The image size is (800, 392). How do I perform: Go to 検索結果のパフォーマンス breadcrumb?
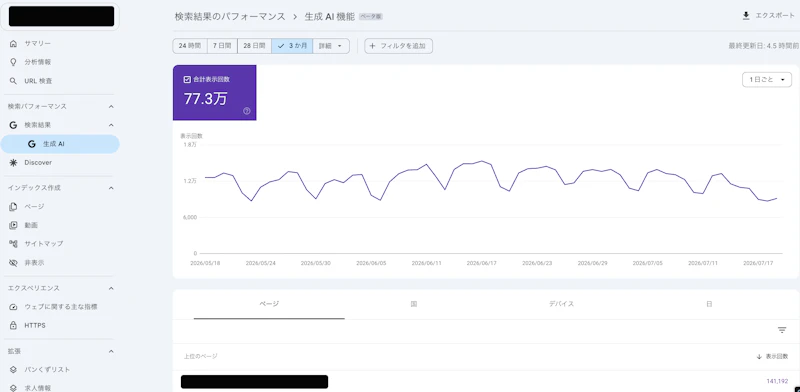(230, 16)
